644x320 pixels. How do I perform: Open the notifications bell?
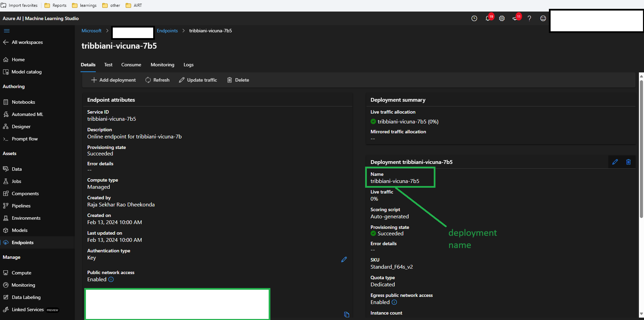click(488, 18)
